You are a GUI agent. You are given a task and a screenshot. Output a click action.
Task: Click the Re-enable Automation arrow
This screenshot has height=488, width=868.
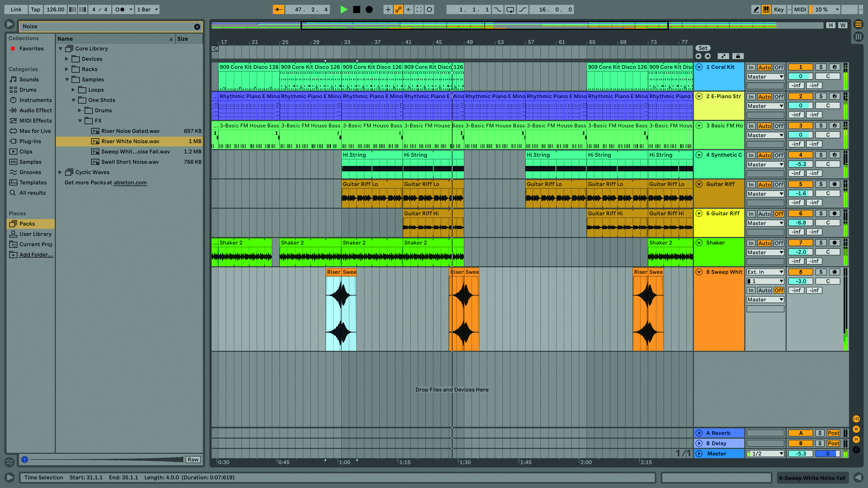[x=409, y=9]
